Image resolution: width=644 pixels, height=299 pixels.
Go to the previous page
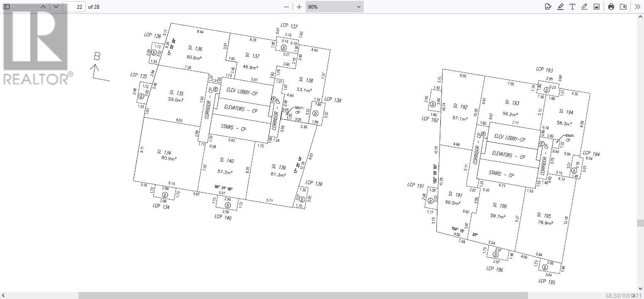(43, 7)
